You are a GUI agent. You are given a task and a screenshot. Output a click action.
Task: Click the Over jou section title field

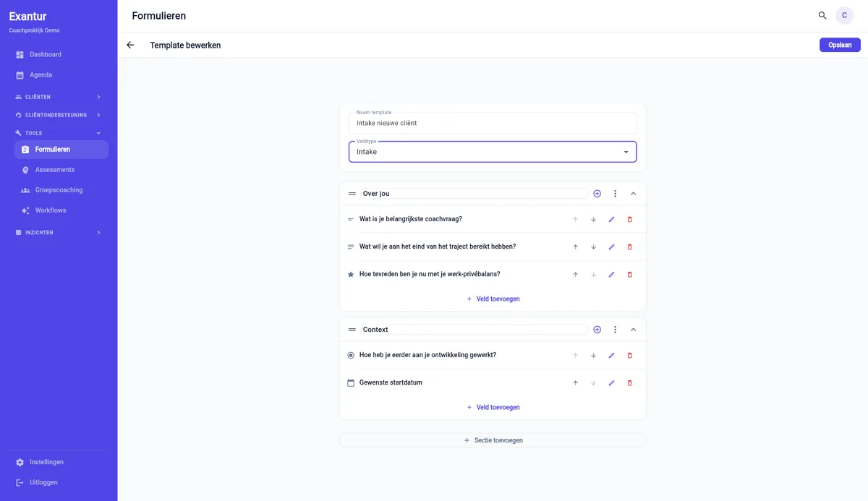(x=474, y=194)
